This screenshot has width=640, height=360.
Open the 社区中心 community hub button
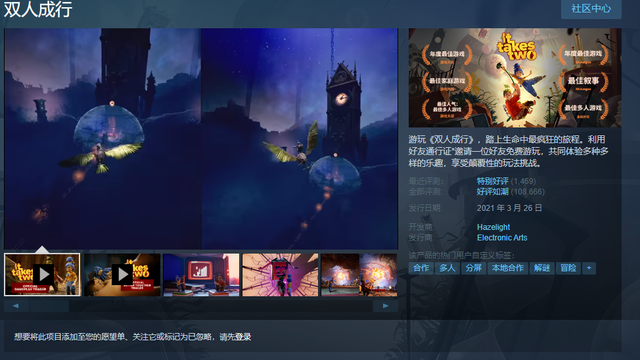[591, 9]
